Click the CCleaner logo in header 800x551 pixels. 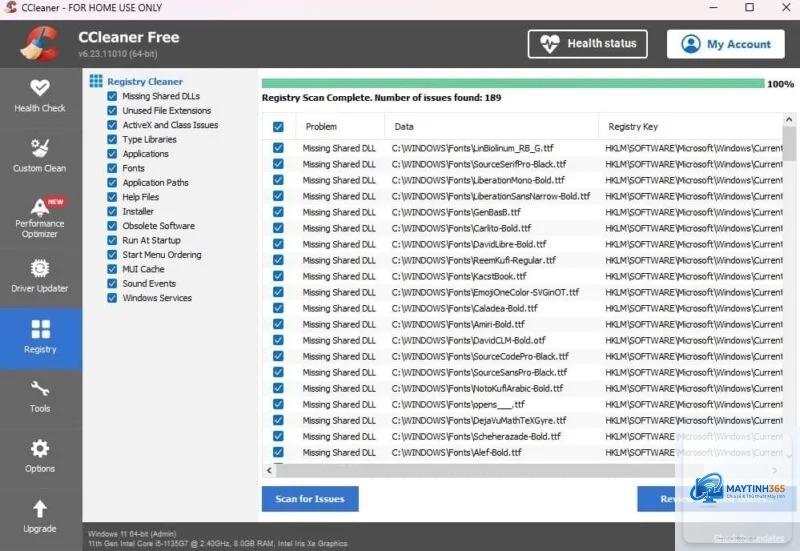point(39,44)
